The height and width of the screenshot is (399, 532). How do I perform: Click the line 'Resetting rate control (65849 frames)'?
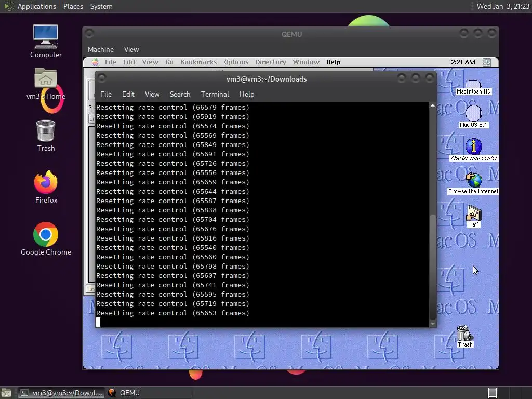coord(172,145)
